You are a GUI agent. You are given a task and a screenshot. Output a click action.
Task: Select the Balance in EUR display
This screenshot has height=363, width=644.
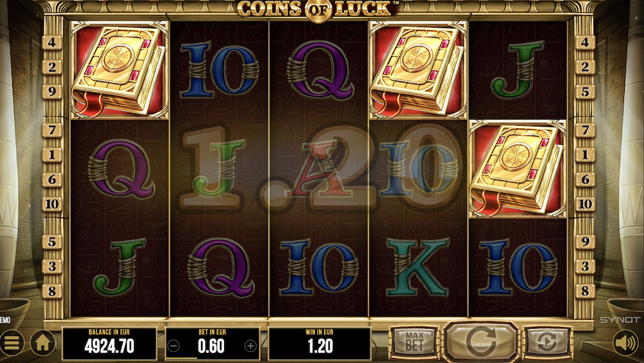pos(109,343)
